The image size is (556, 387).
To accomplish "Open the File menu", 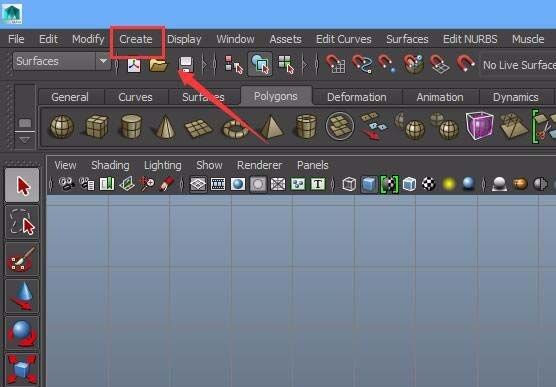I will tap(16, 39).
